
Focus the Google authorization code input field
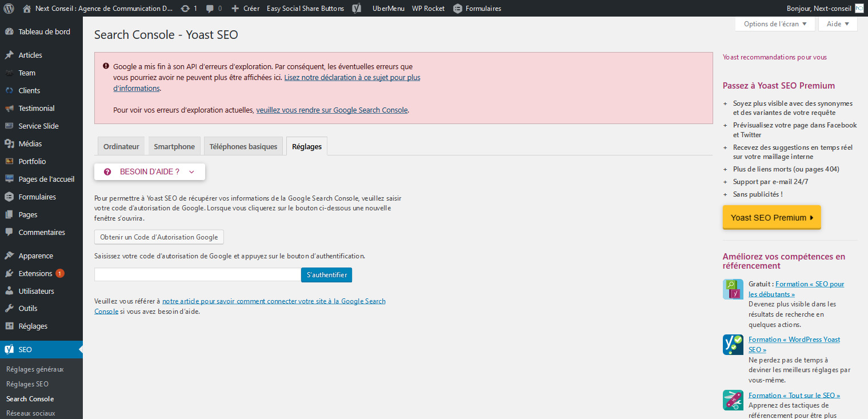tap(197, 274)
